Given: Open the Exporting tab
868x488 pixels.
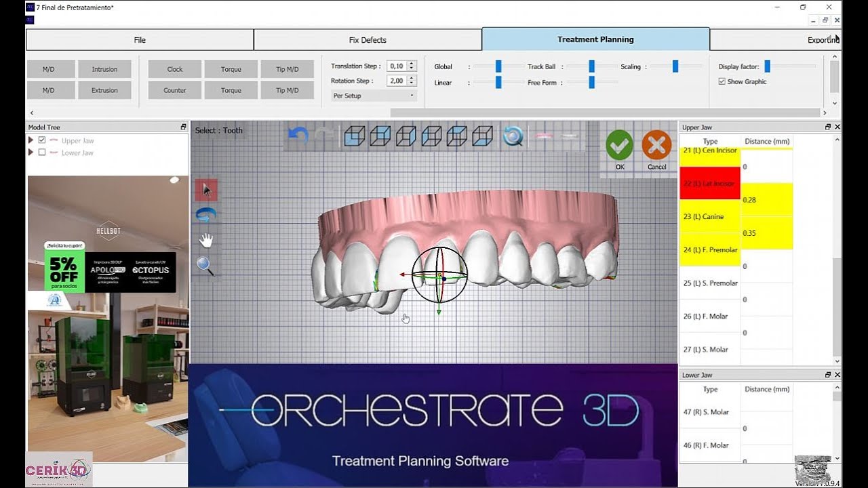Looking at the screenshot, I should pyautogui.click(x=775, y=40).
